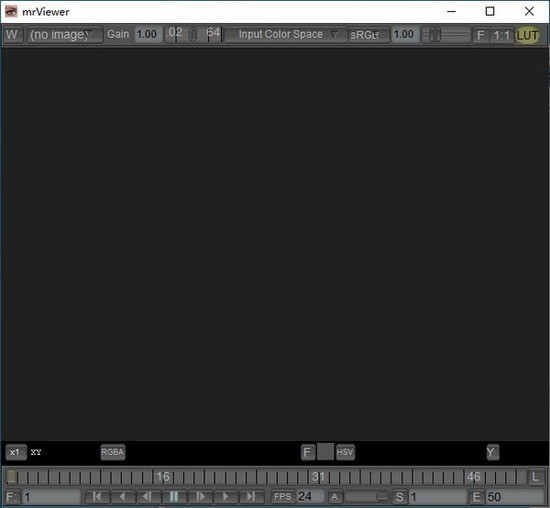Toggle the A audio mute button
Image resolution: width=550 pixels, height=508 pixels.
click(x=335, y=497)
